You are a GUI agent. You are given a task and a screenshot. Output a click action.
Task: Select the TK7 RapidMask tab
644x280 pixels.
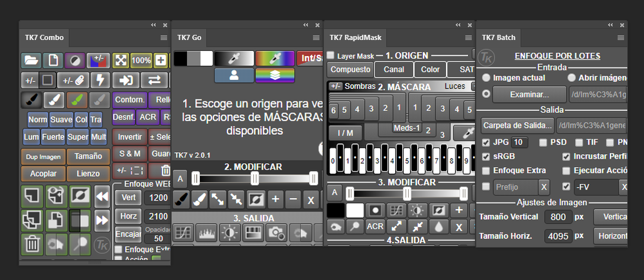[355, 38]
